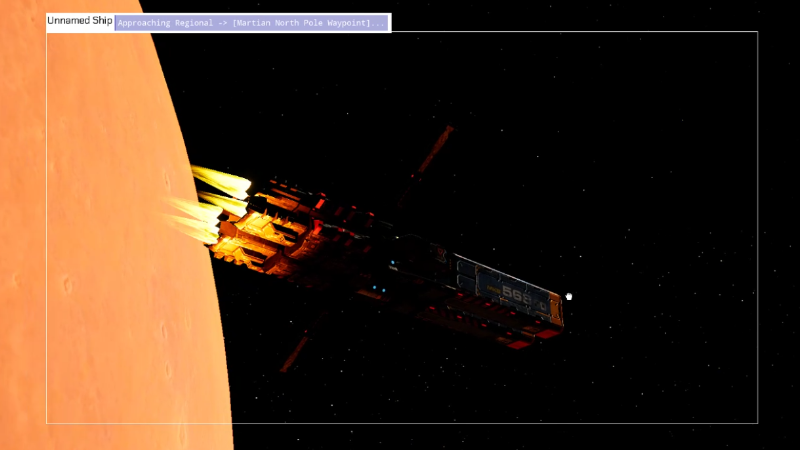Click the trailing ellipsis in the status bar
This screenshot has height=450, width=800.
click(378, 22)
